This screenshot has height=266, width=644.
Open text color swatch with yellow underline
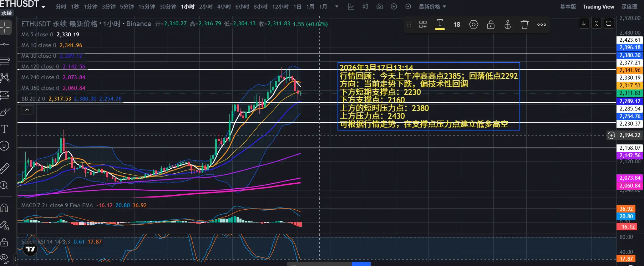point(440,25)
